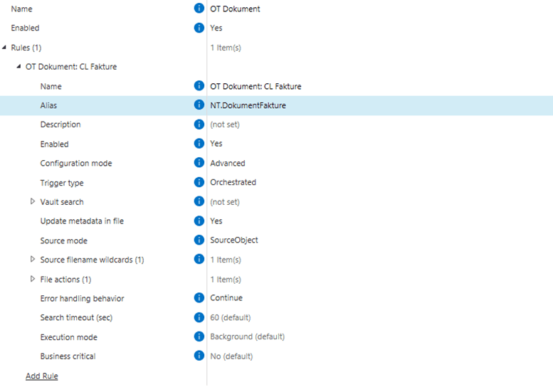Show info for Trigger type

point(199,182)
